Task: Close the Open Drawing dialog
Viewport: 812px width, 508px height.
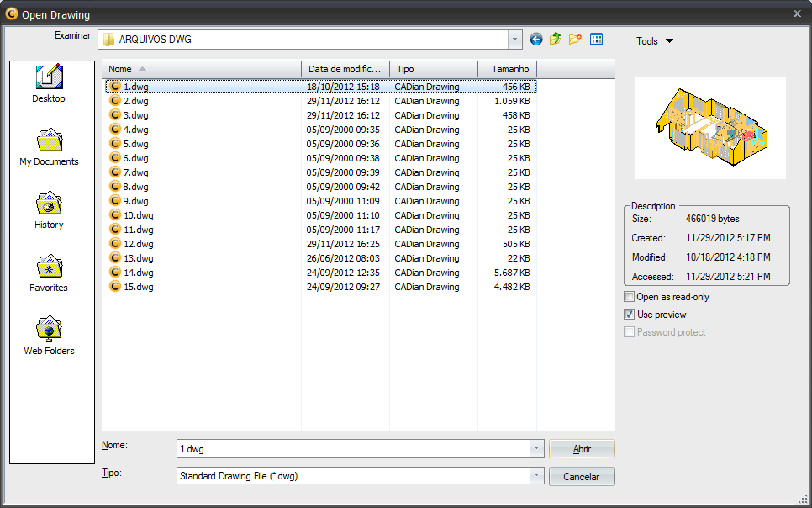Action: [798, 14]
